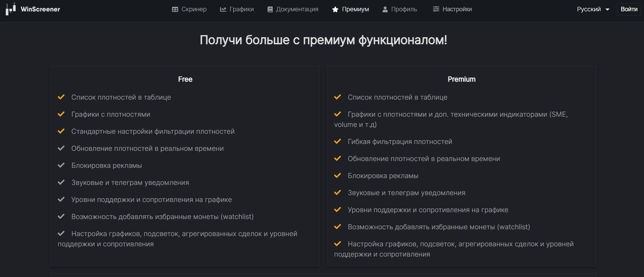This screenshot has height=277, width=644.
Task: Click the Настройки sliders icon
Action: tap(436, 9)
